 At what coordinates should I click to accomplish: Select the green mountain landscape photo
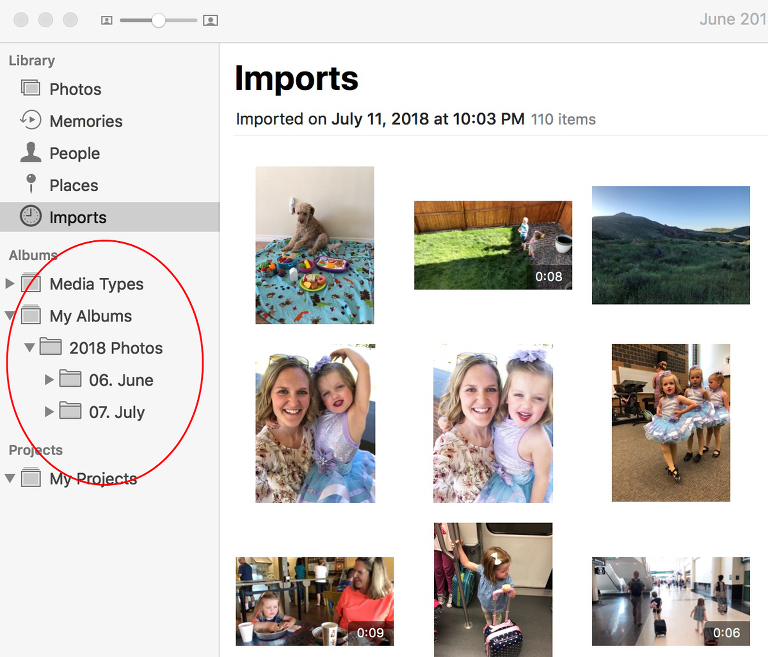click(671, 245)
